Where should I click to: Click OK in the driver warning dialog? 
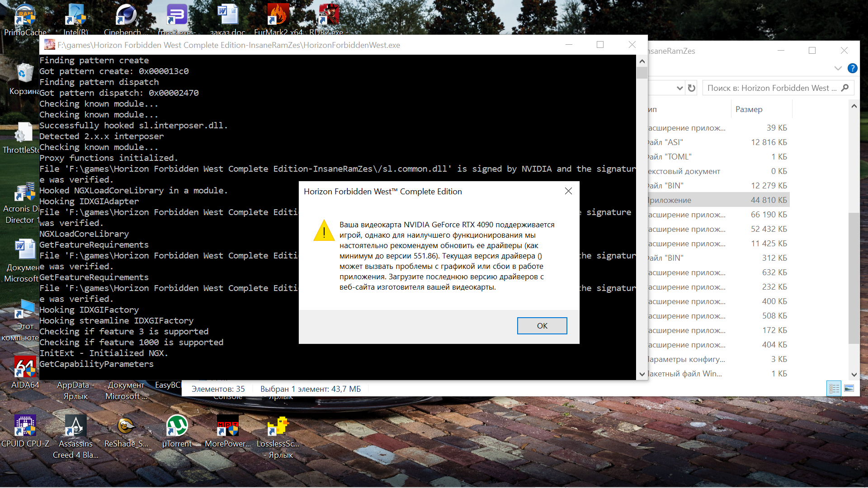(x=542, y=326)
